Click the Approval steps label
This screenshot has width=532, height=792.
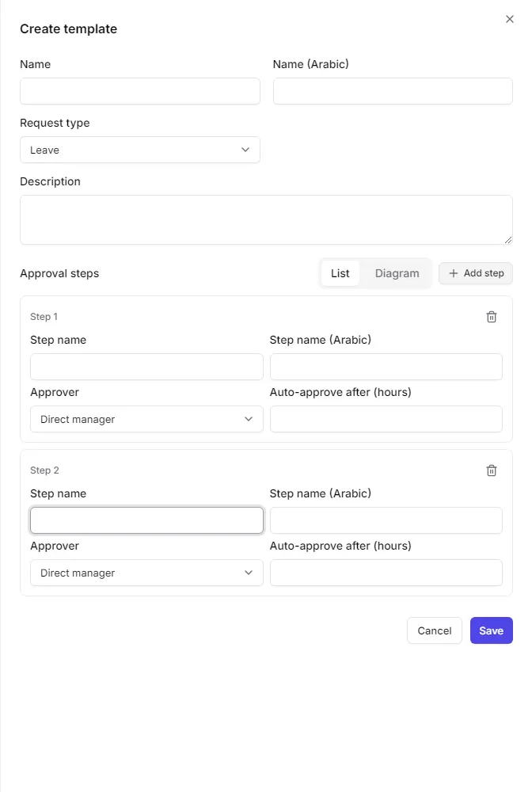pos(59,273)
